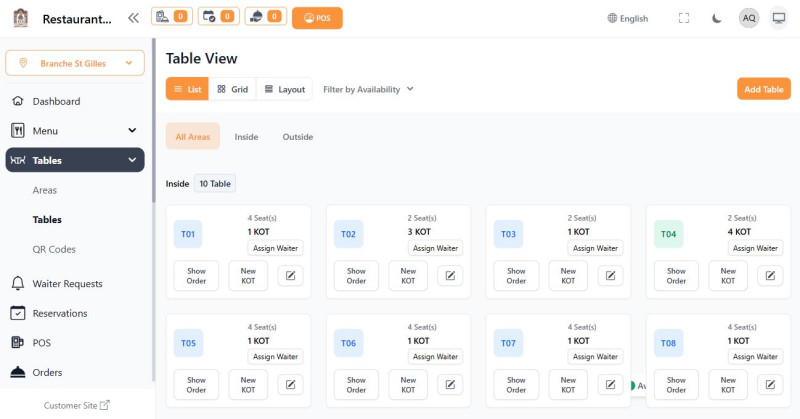Edit table T06 pencil icon
Screen dimensions: 800x419
(451, 384)
